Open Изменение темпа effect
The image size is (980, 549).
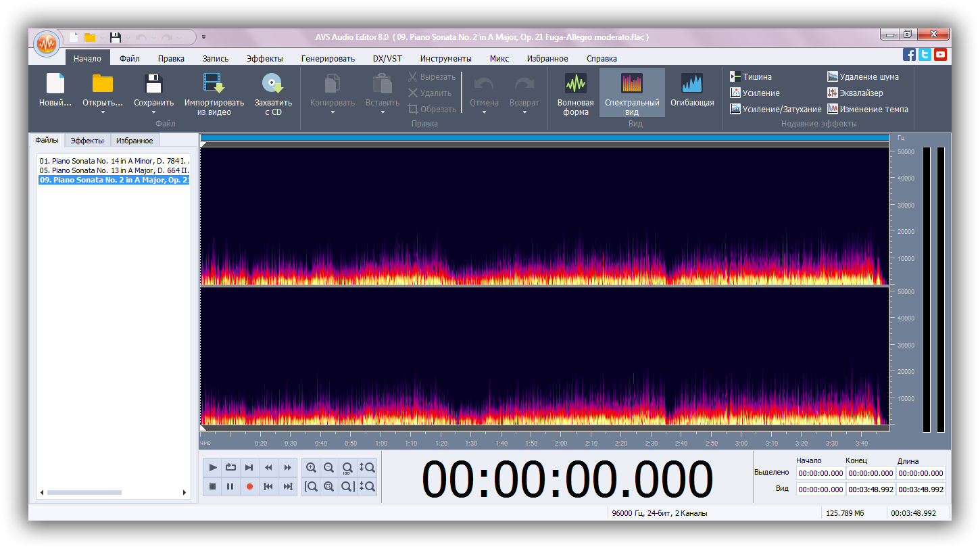[x=868, y=110]
